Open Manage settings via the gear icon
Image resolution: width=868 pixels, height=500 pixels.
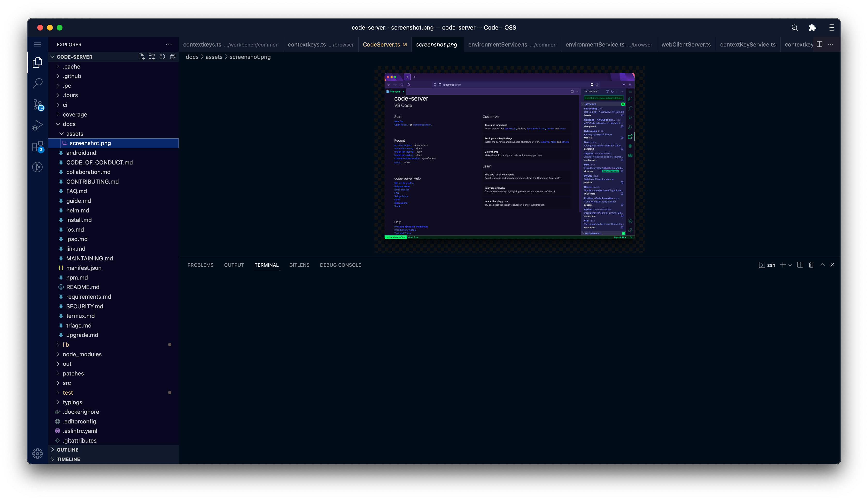point(37,453)
